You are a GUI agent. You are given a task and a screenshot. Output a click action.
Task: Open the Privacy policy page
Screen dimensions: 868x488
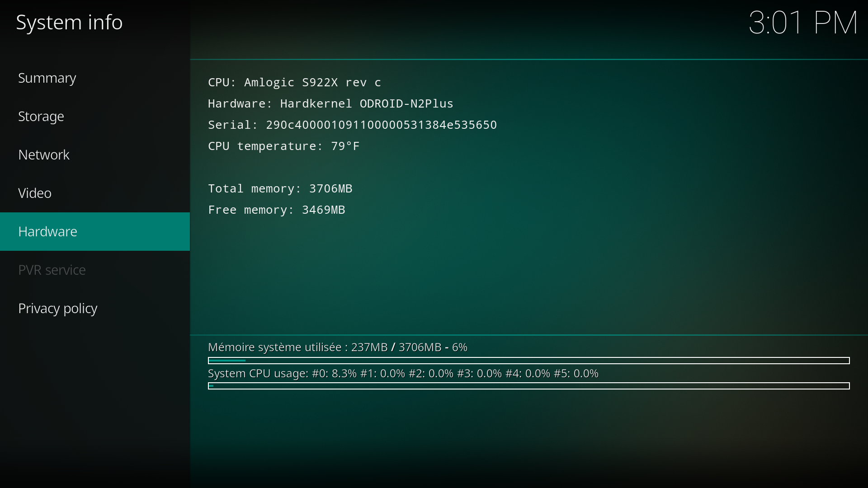click(x=95, y=309)
